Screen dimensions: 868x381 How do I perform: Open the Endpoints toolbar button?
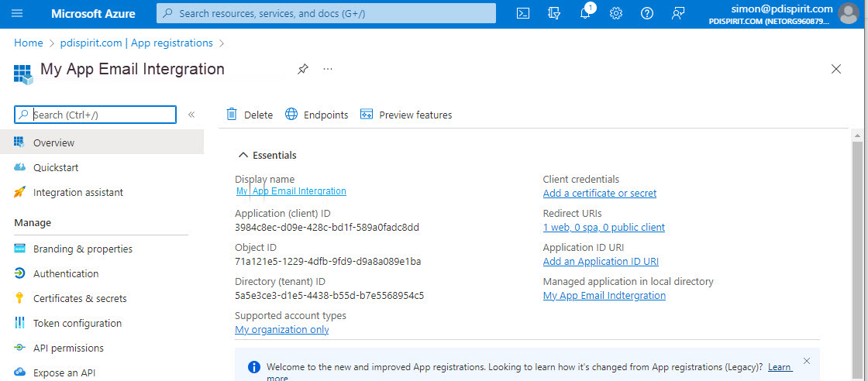tap(317, 115)
